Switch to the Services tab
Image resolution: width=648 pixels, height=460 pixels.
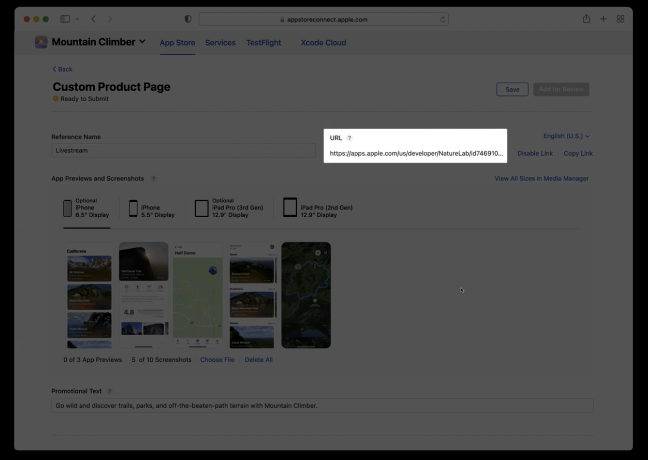(x=220, y=43)
